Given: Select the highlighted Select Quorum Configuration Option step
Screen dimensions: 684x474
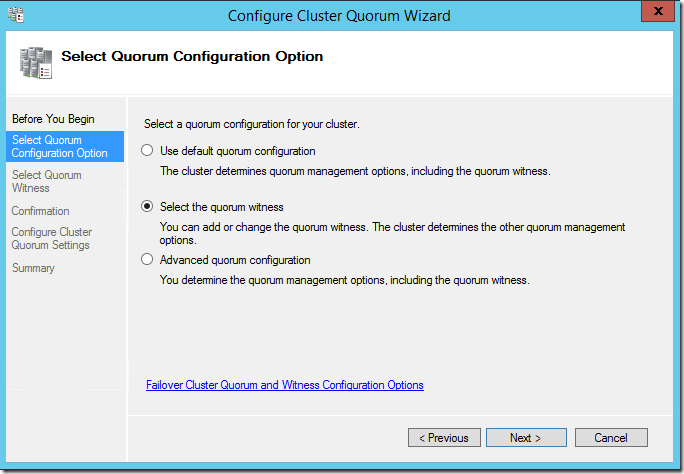Looking at the screenshot, I should tap(65, 147).
